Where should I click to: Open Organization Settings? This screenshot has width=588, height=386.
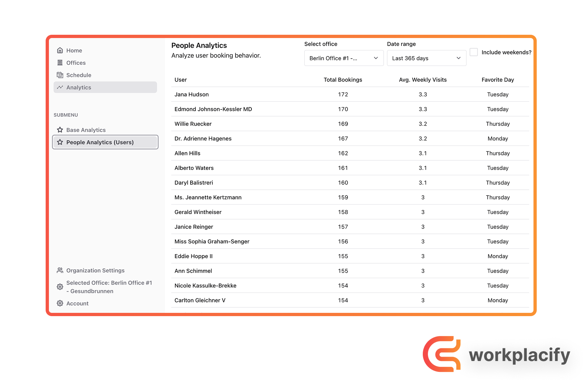click(x=95, y=270)
